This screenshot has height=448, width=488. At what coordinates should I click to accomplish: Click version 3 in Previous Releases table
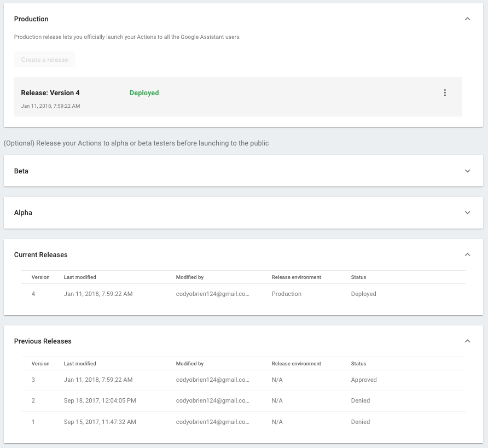click(x=33, y=380)
